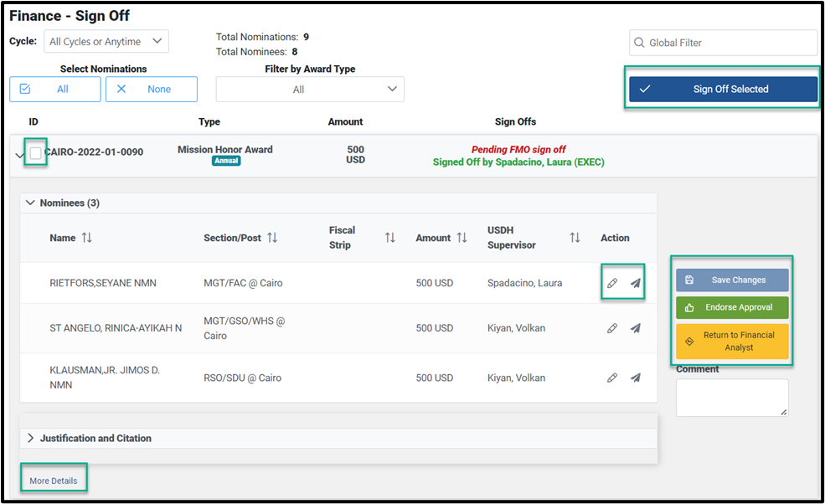
Task: Click into the Comment text box
Action: (732, 398)
